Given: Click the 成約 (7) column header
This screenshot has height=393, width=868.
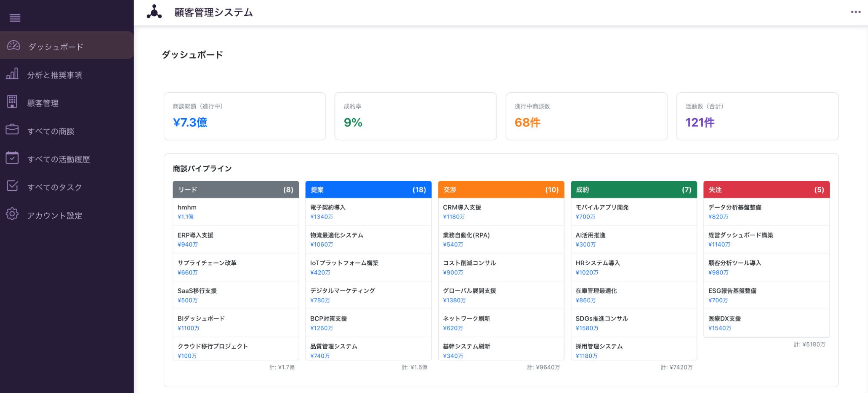Looking at the screenshot, I should [x=634, y=189].
